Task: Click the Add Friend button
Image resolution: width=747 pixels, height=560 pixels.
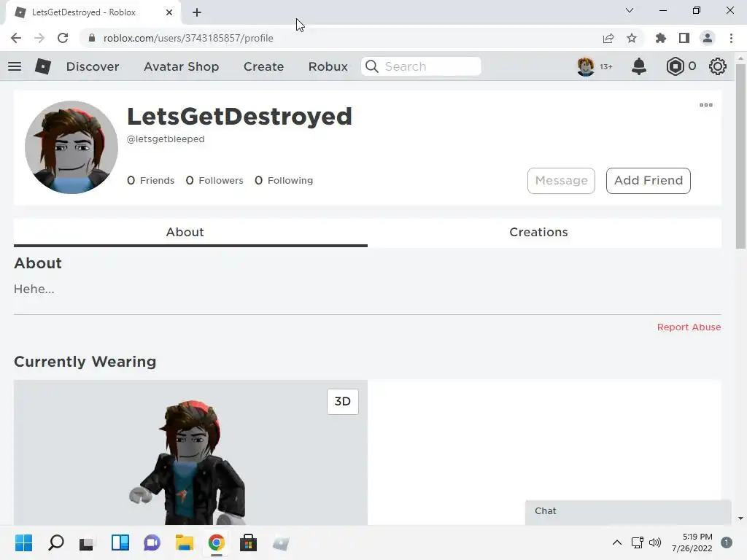Action: pyautogui.click(x=648, y=181)
